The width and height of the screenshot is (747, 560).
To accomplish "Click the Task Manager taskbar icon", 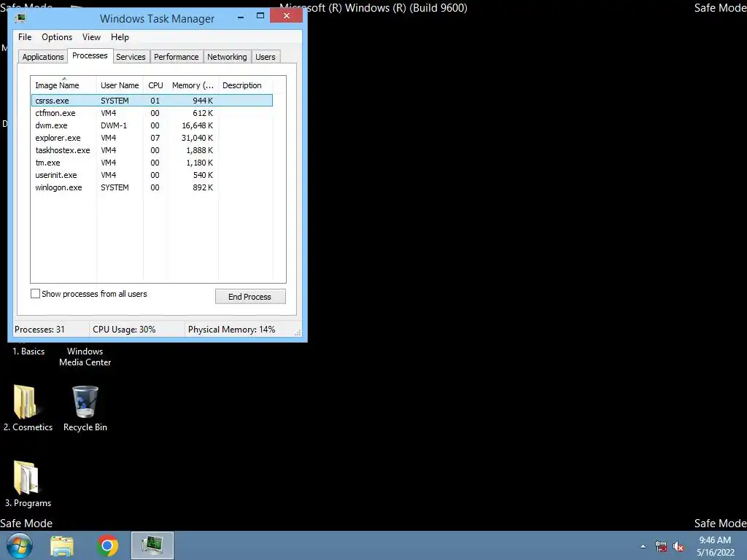I will click(152, 545).
